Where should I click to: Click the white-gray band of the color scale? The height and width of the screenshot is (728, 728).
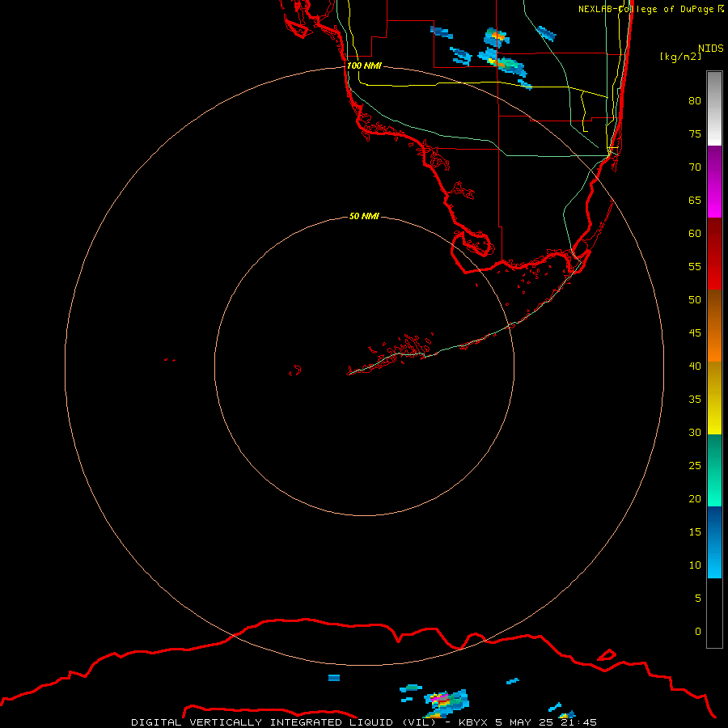point(714,108)
